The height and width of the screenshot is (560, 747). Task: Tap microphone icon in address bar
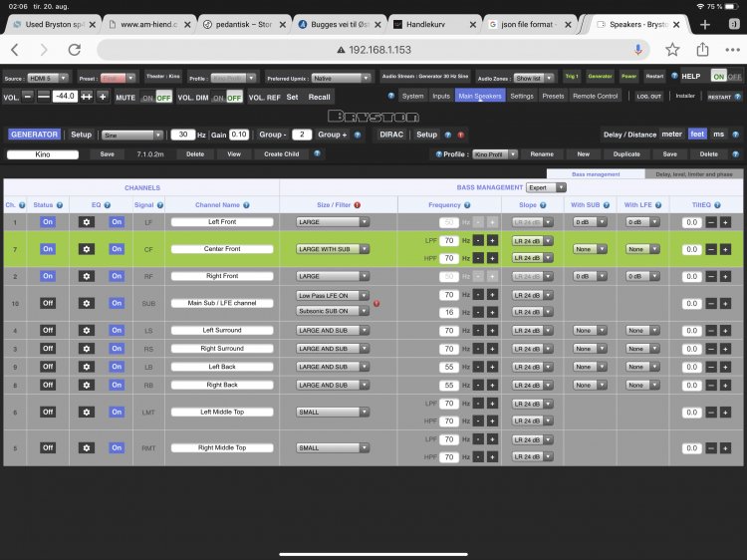[x=637, y=50]
